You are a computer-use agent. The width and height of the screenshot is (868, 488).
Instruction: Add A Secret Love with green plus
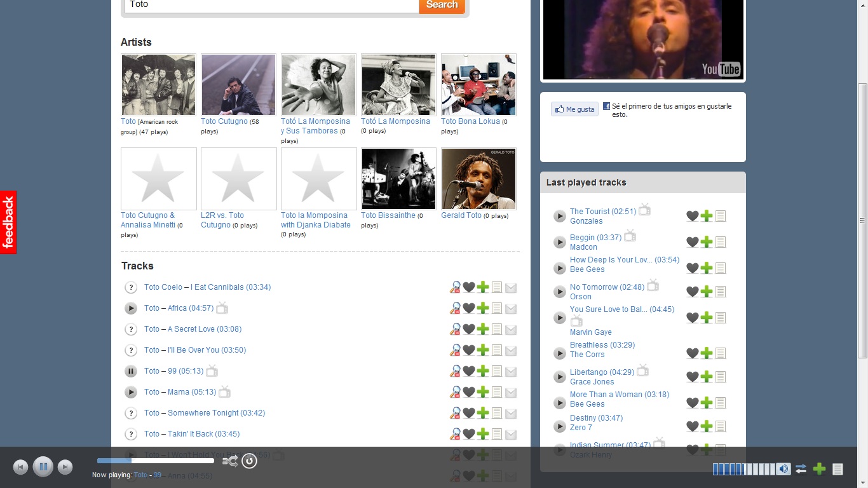(x=483, y=329)
